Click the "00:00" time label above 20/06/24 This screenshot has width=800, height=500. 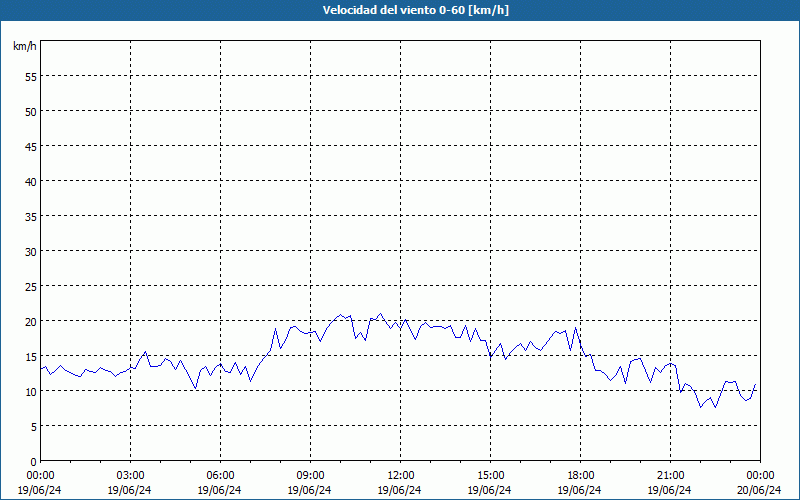pyautogui.click(x=760, y=476)
